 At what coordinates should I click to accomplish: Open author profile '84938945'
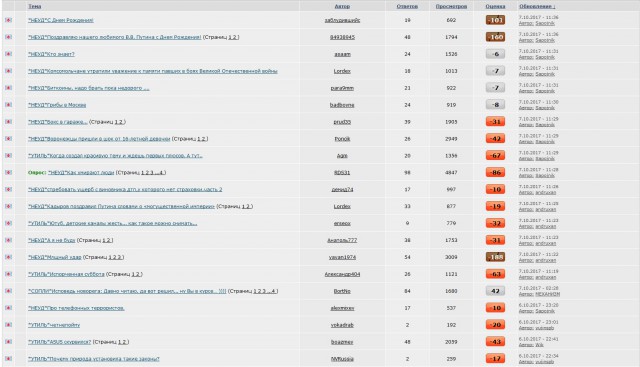coord(342,37)
